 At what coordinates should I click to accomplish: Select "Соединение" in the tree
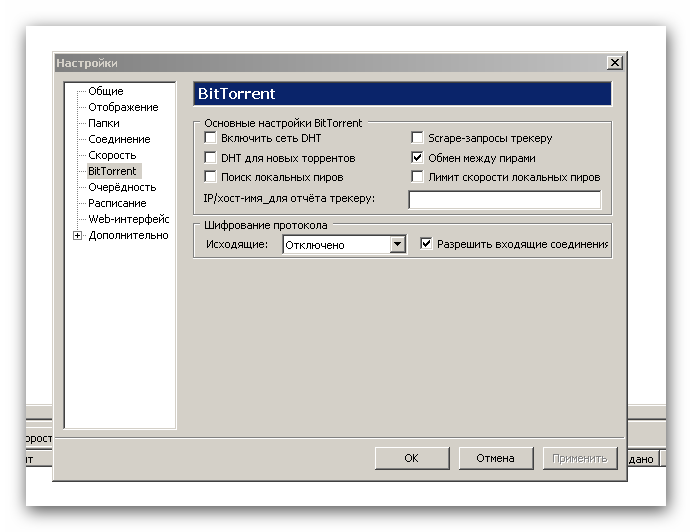(119, 139)
